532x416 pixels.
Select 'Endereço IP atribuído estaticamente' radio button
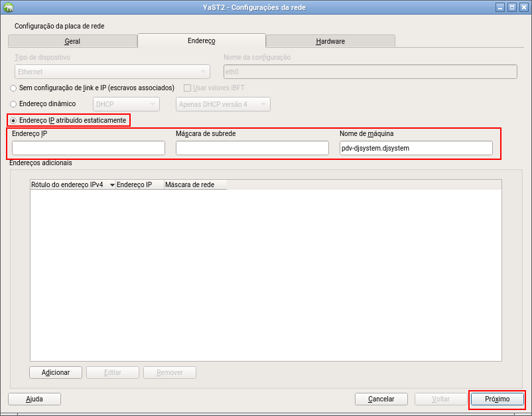coord(13,120)
